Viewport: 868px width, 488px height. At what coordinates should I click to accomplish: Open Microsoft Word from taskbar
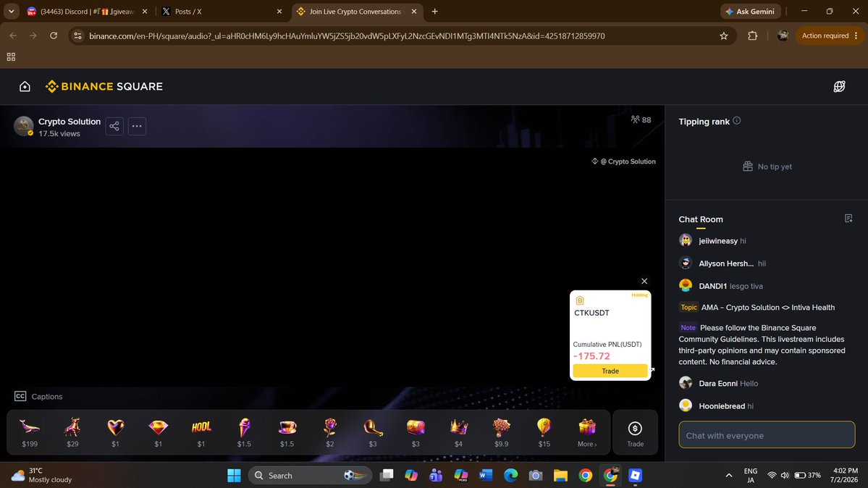click(x=486, y=475)
